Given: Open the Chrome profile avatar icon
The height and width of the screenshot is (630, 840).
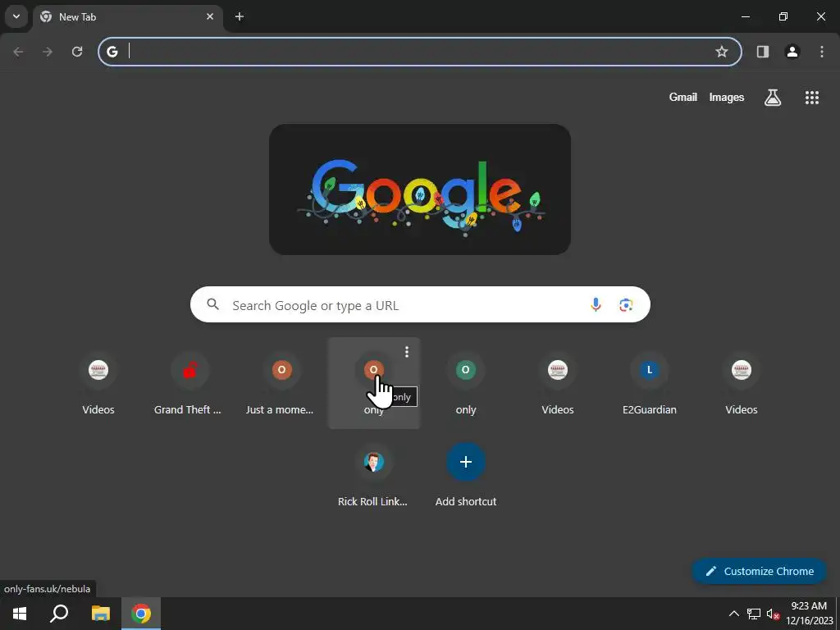Looking at the screenshot, I should (792, 52).
